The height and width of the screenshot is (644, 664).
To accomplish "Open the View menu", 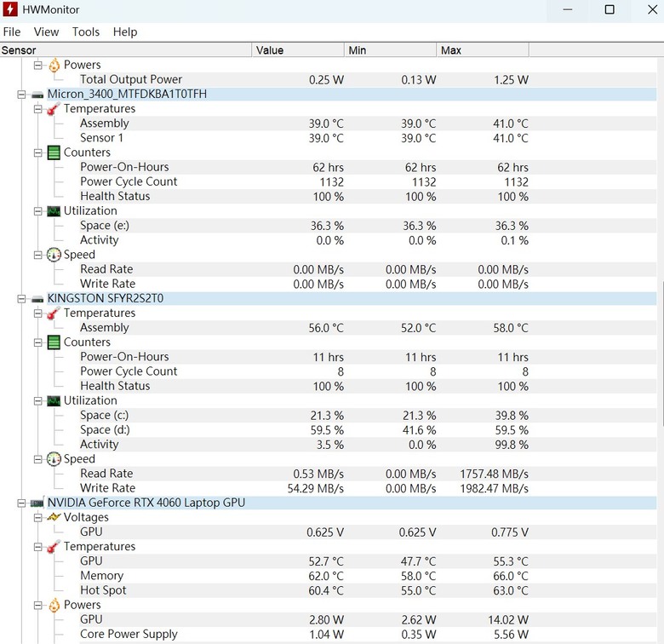I will coord(46,32).
